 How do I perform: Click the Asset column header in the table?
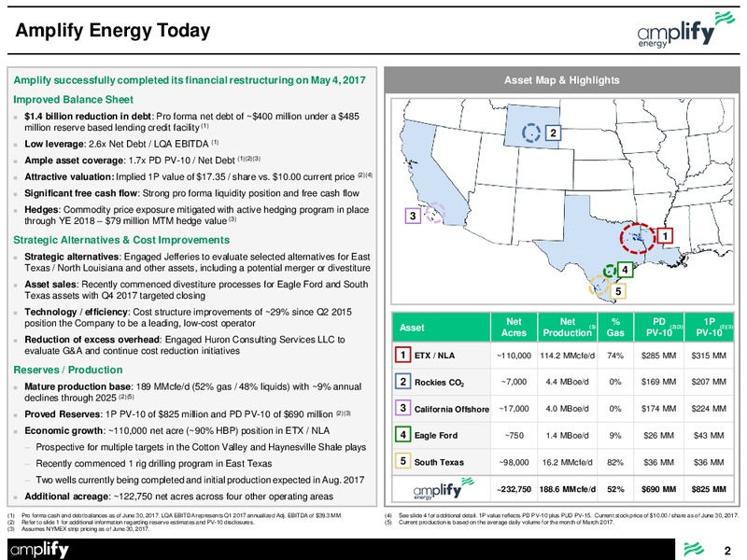coord(441,328)
